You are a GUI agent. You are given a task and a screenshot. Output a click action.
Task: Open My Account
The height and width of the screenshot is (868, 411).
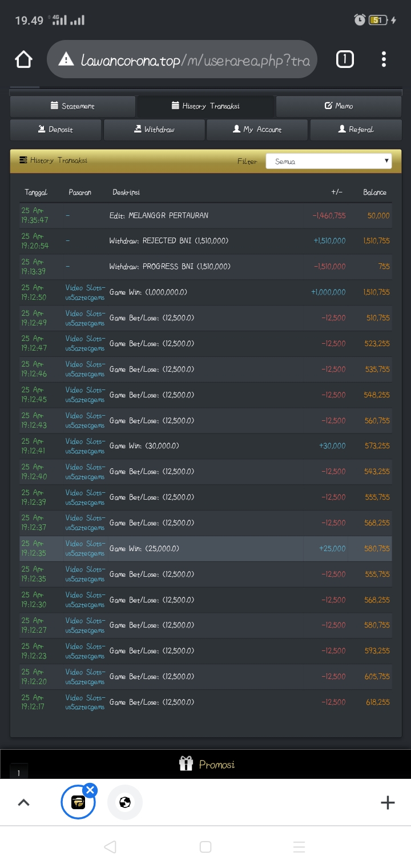click(257, 130)
